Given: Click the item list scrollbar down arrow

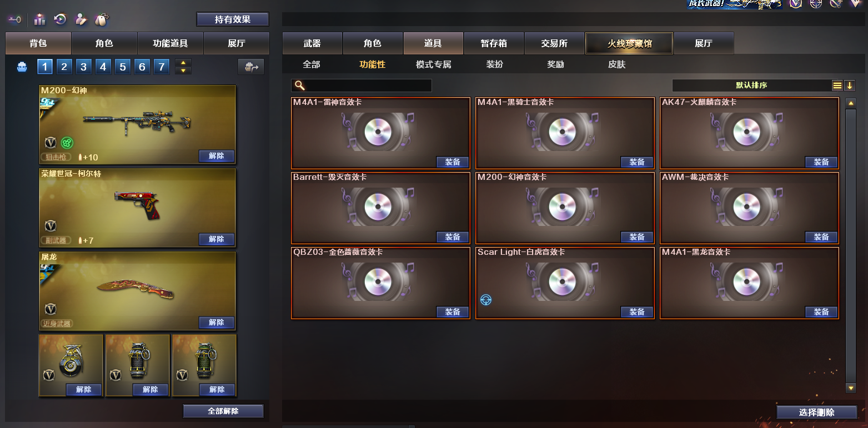Looking at the screenshot, I should (851, 388).
